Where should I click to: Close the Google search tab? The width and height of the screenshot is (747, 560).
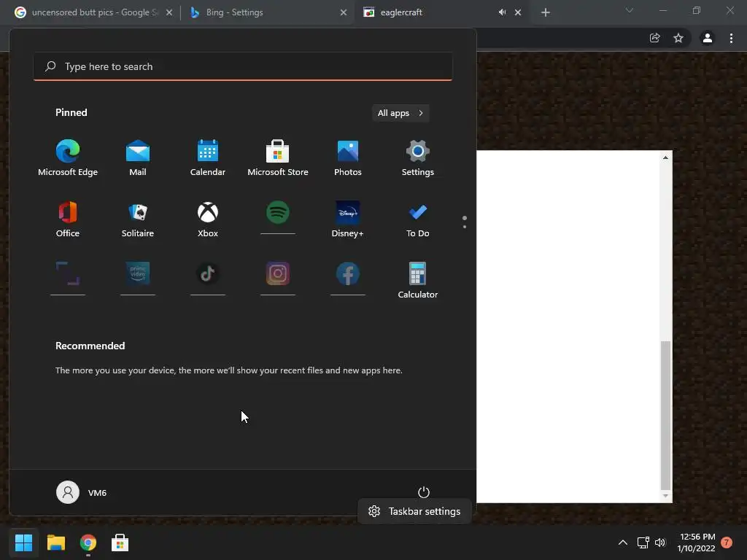pyautogui.click(x=169, y=12)
